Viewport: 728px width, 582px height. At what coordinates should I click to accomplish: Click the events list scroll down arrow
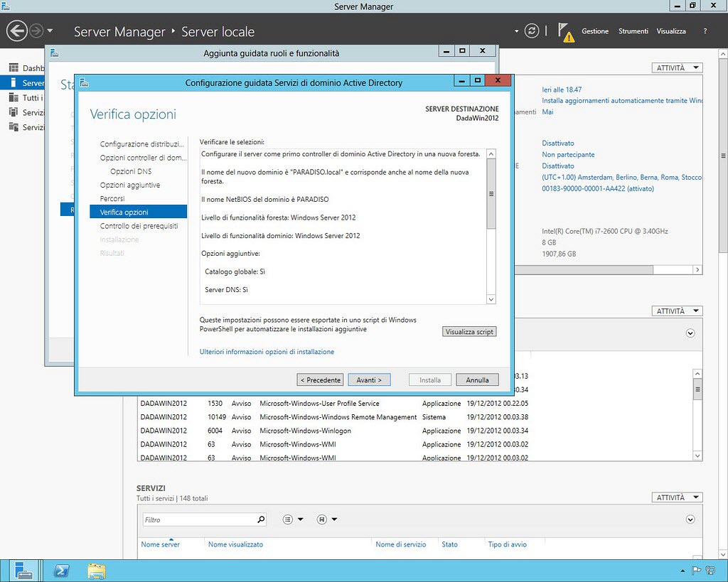click(697, 456)
